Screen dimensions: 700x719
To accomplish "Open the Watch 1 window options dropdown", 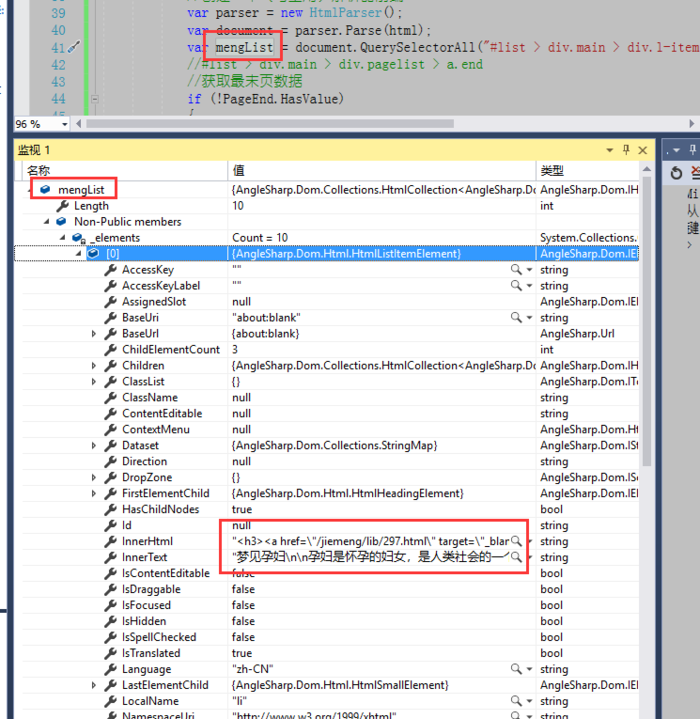I will (x=610, y=150).
